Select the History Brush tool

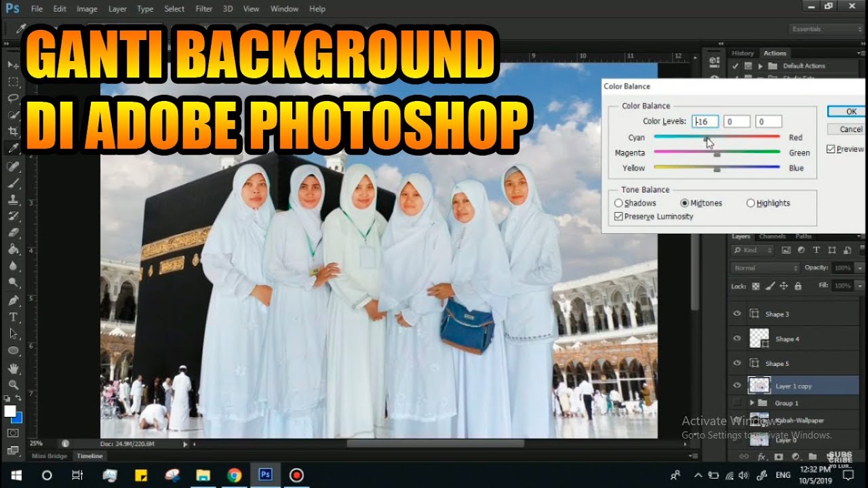point(13,216)
